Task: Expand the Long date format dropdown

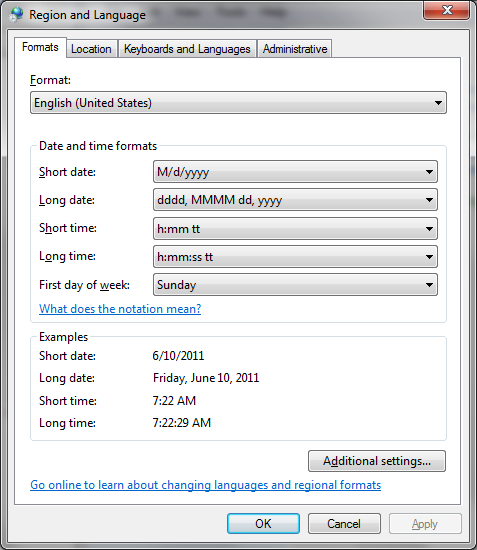Action: (x=295, y=200)
